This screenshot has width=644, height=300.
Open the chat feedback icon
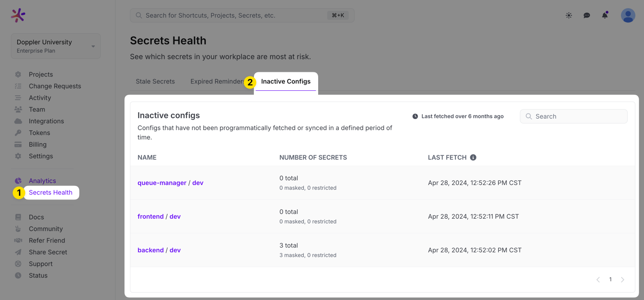(x=587, y=15)
